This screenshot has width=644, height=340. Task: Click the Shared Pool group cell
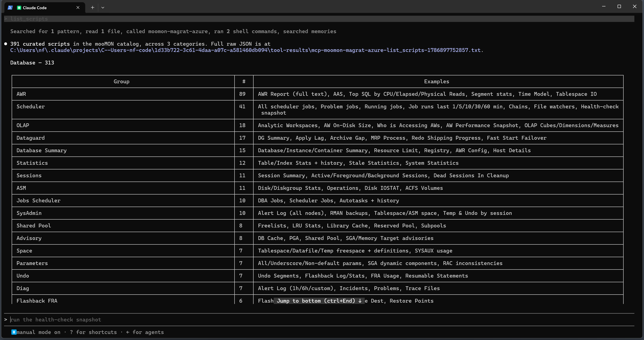(x=123, y=226)
